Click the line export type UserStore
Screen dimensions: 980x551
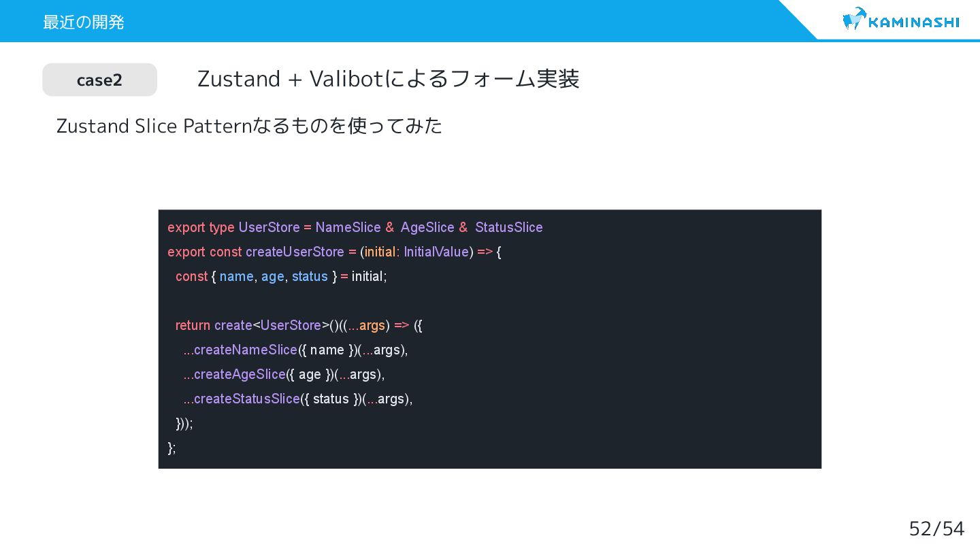(x=355, y=227)
